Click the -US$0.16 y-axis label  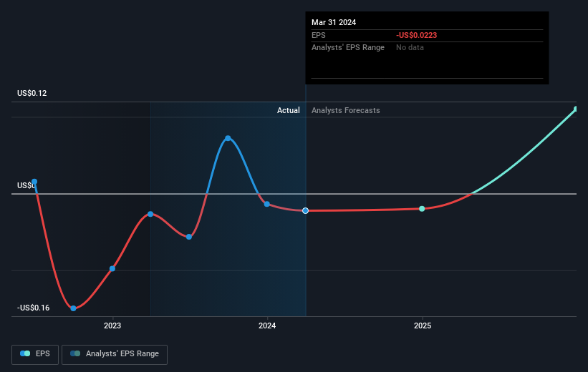[x=33, y=308]
